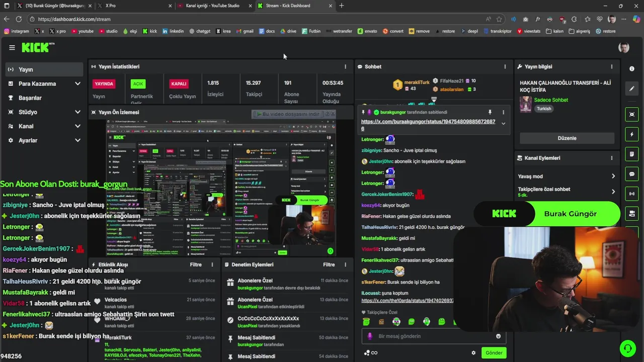Click the chat bubble icon in right rail
The width and height of the screenshot is (644, 362).
[632, 174]
